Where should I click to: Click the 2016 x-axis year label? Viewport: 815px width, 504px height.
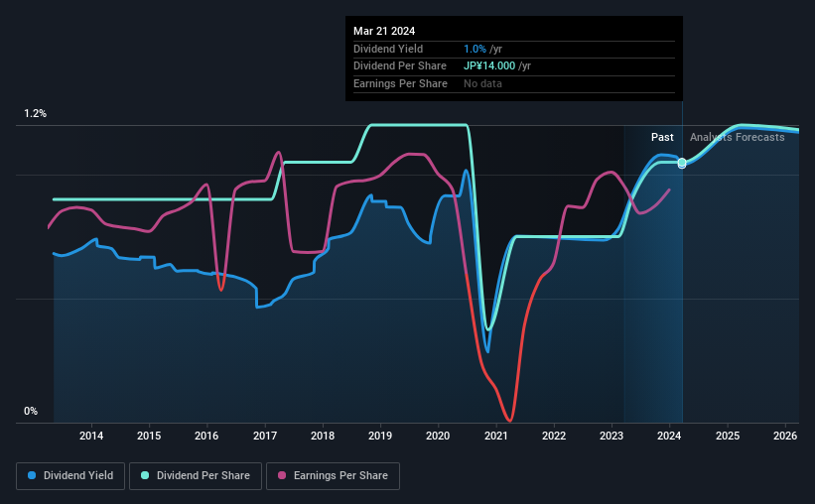206,436
